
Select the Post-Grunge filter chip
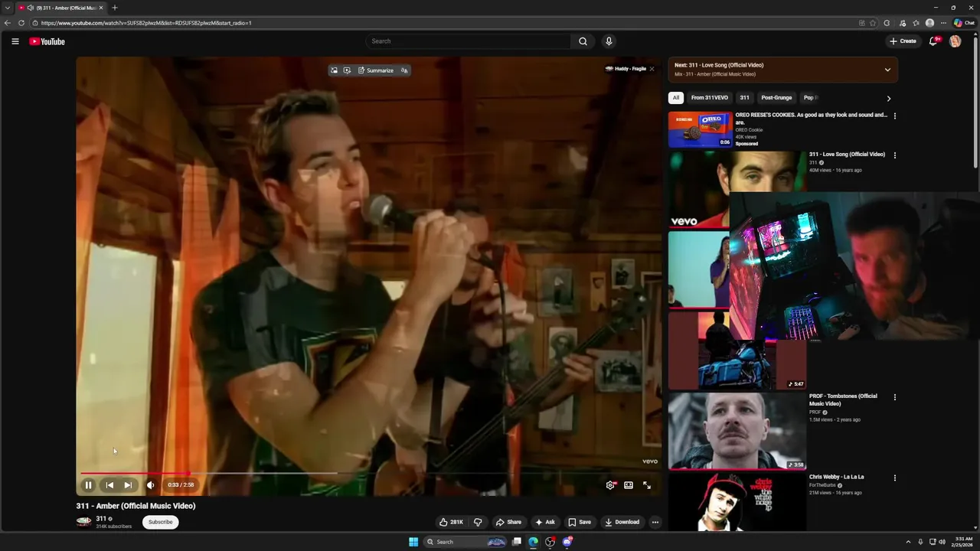click(776, 98)
